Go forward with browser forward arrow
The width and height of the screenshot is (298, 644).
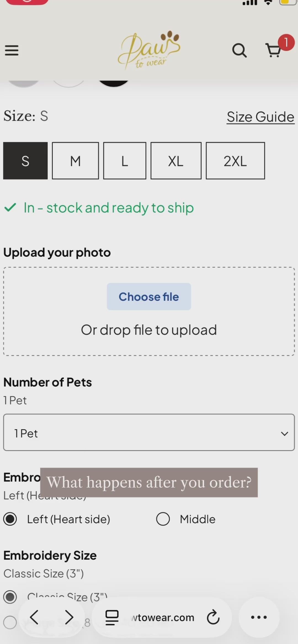tap(69, 617)
